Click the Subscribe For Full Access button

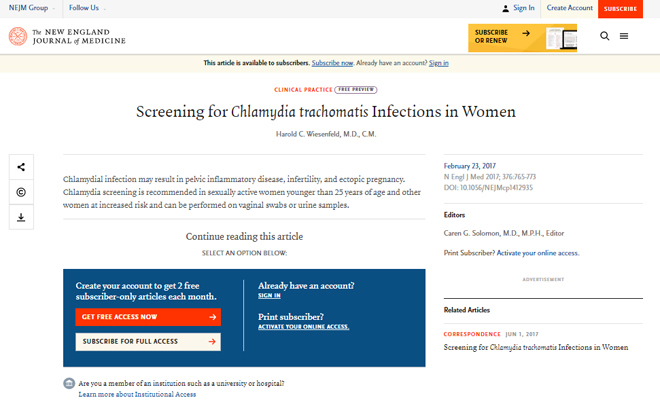148,341
